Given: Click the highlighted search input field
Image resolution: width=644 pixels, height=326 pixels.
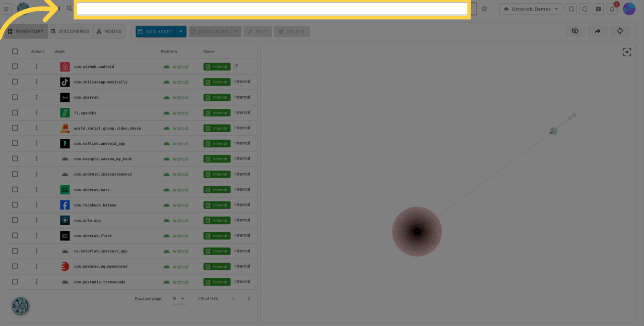Looking at the screenshot, I should tap(272, 9).
